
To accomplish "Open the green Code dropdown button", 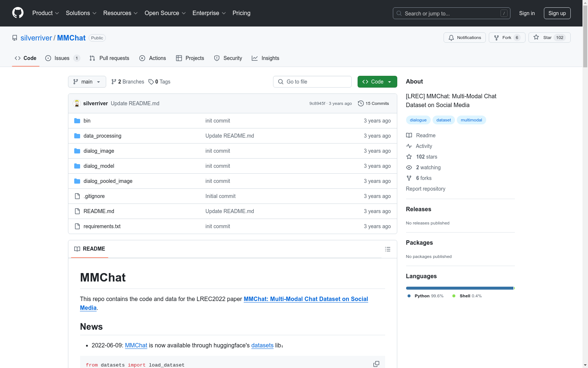I will click(377, 82).
